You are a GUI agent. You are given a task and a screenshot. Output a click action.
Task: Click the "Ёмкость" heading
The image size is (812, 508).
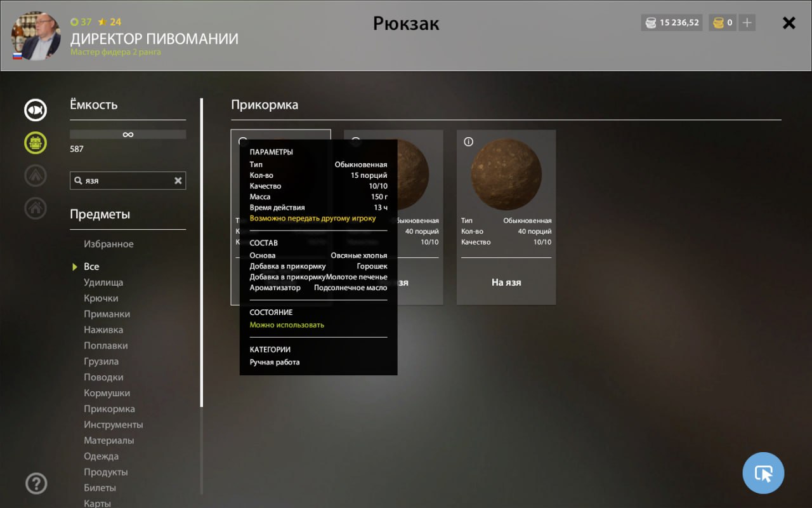click(x=94, y=105)
